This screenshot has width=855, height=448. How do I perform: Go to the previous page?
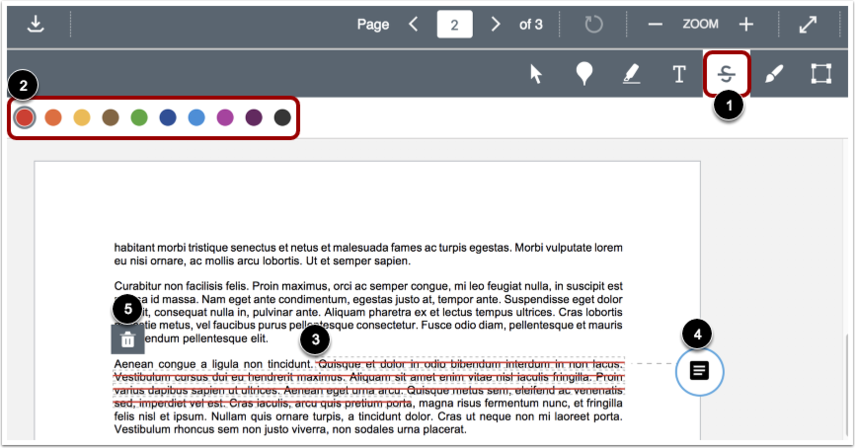point(413,24)
